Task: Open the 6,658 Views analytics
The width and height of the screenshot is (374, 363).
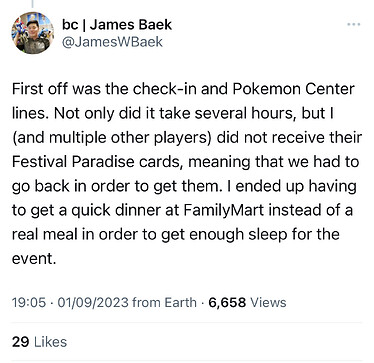Action: 247,302
